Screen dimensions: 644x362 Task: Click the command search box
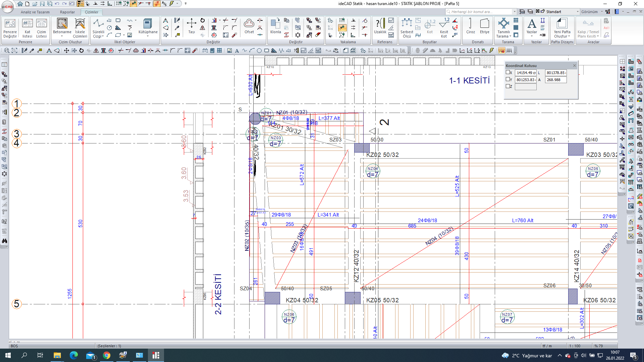point(481,12)
